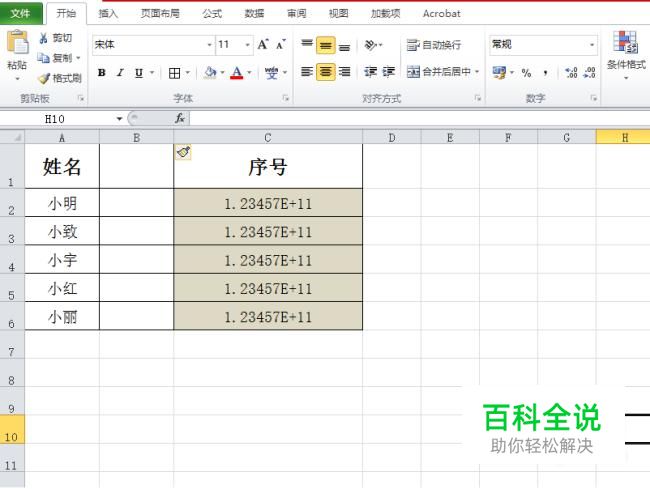Toggle underline formatting
This screenshot has width=650, height=489.
point(139,73)
